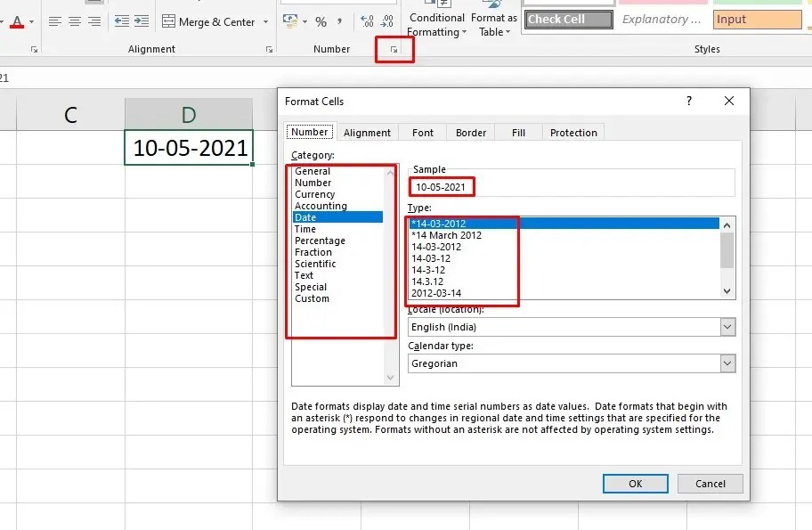
Task: Select column D header
Action: pyautogui.click(x=189, y=115)
